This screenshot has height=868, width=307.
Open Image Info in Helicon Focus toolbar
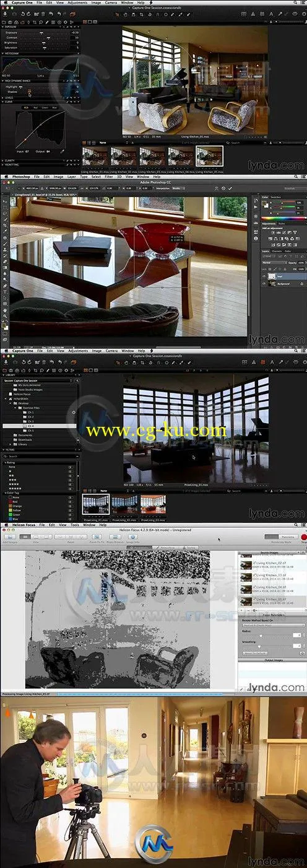click(132, 537)
